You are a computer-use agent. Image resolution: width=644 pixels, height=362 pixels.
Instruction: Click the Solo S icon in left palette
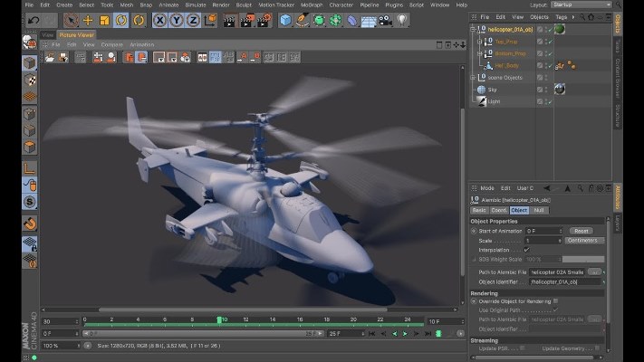point(30,202)
